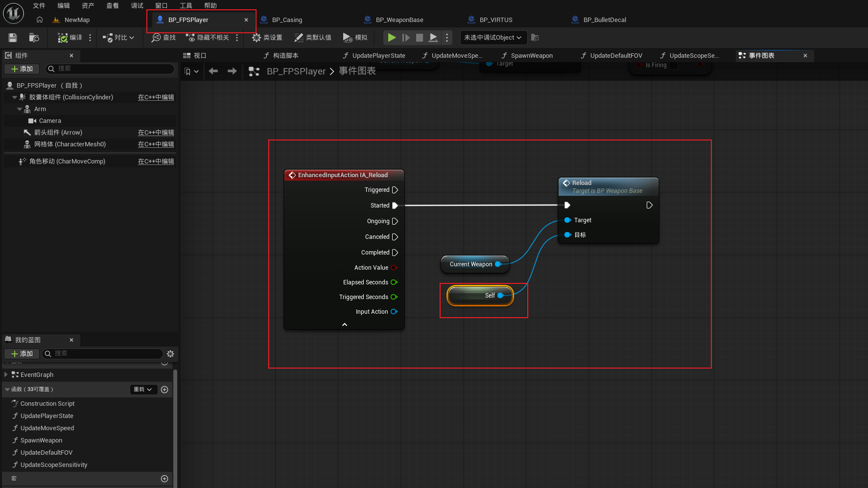Open the graph bookmarks dropdown

(x=191, y=71)
